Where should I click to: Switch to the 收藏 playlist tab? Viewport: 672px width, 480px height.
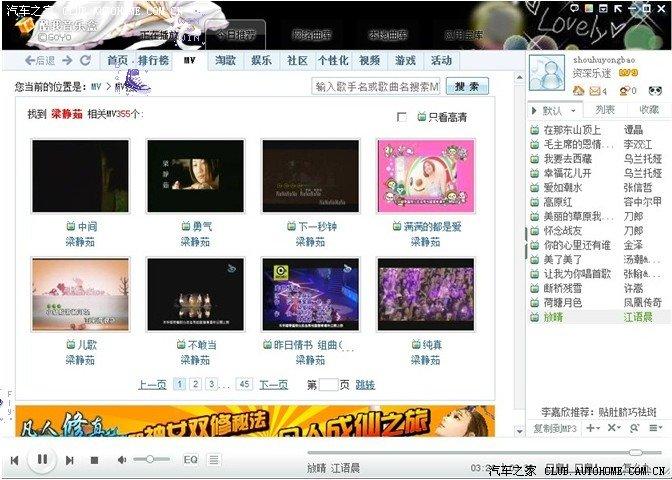(649, 110)
